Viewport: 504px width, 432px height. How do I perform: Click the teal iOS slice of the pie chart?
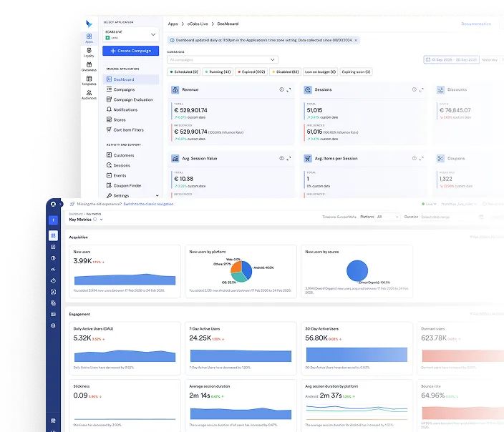click(x=238, y=277)
